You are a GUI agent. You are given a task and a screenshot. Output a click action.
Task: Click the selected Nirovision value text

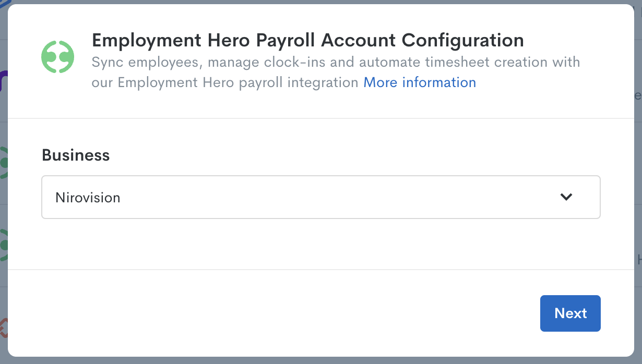[x=88, y=198]
